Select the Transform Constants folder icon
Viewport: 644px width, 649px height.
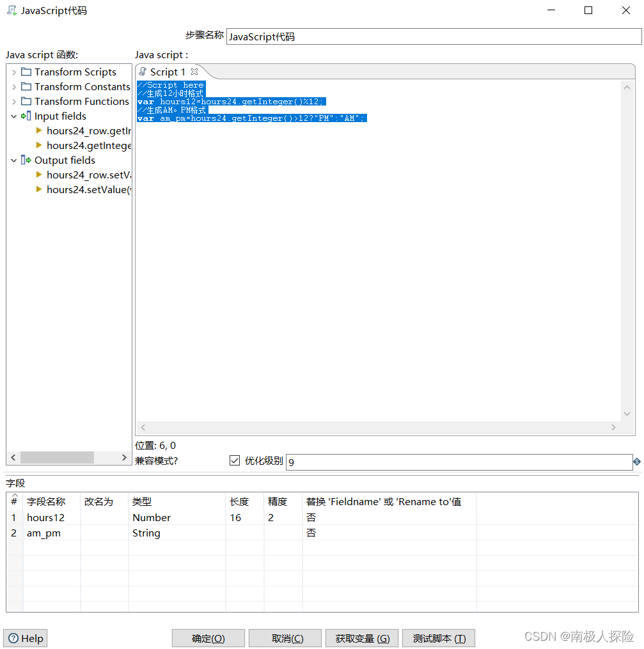26,86
